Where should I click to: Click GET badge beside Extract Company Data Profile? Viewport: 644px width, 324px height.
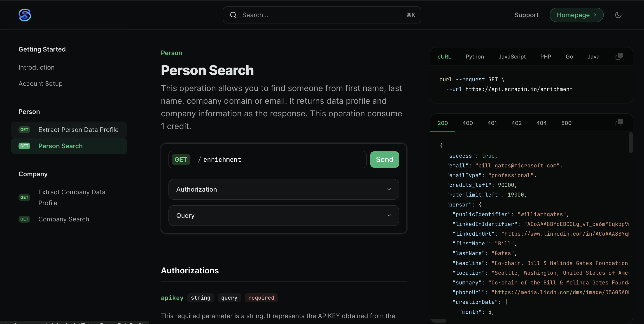point(24,197)
